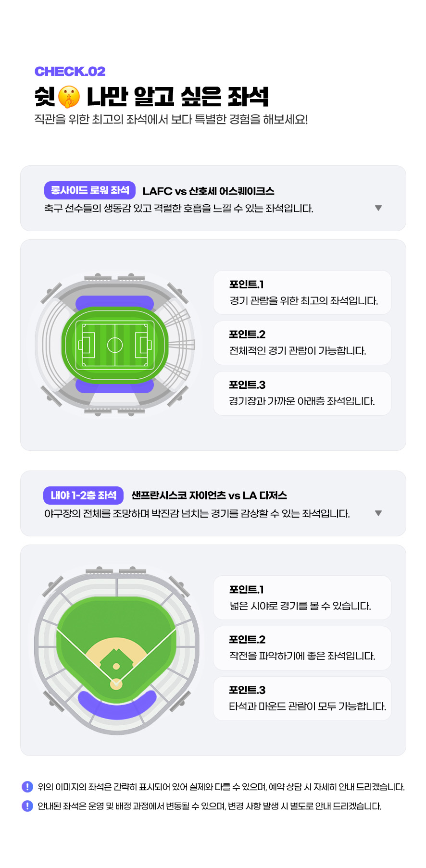The height and width of the screenshot is (868, 426).
Task: Expand the LAFC vs 산호세 어스퀘이크스 section
Action: pyautogui.click(x=378, y=208)
